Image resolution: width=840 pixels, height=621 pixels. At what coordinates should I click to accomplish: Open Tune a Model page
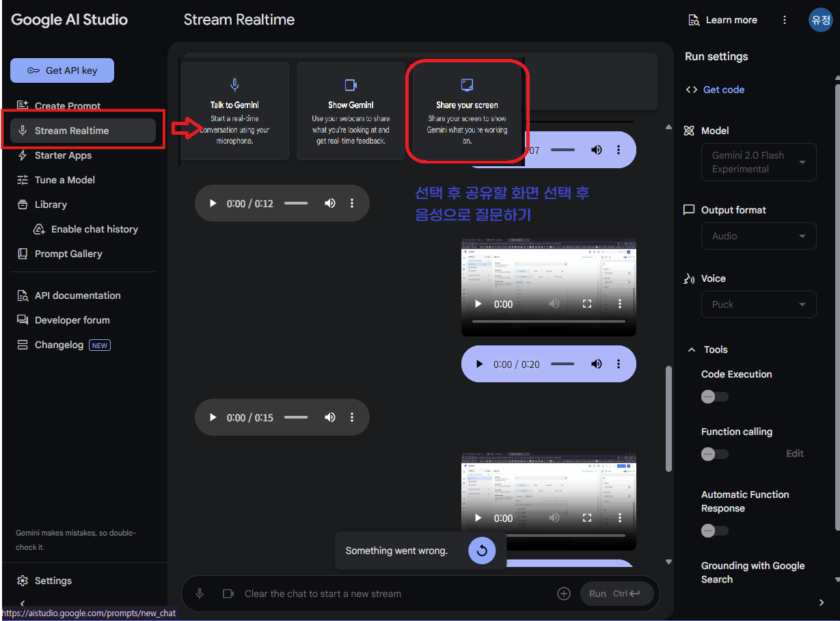(64, 180)
